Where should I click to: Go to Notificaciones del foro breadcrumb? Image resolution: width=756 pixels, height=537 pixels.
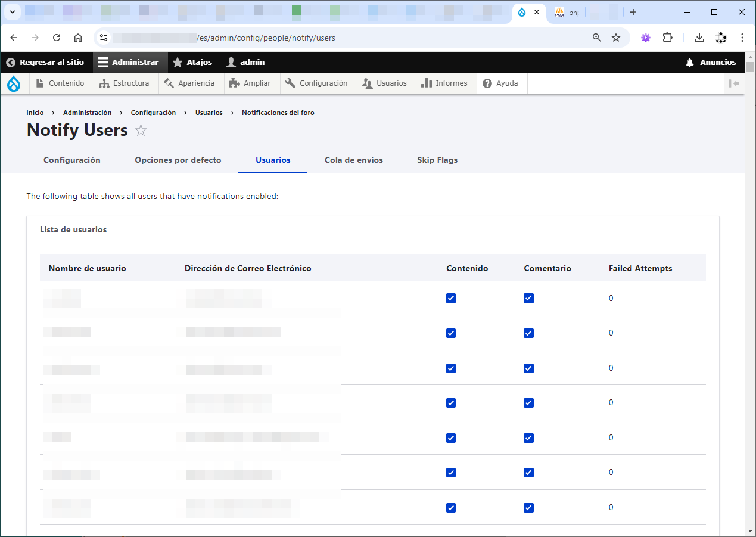pyautogui.click(x=278, y=113)
